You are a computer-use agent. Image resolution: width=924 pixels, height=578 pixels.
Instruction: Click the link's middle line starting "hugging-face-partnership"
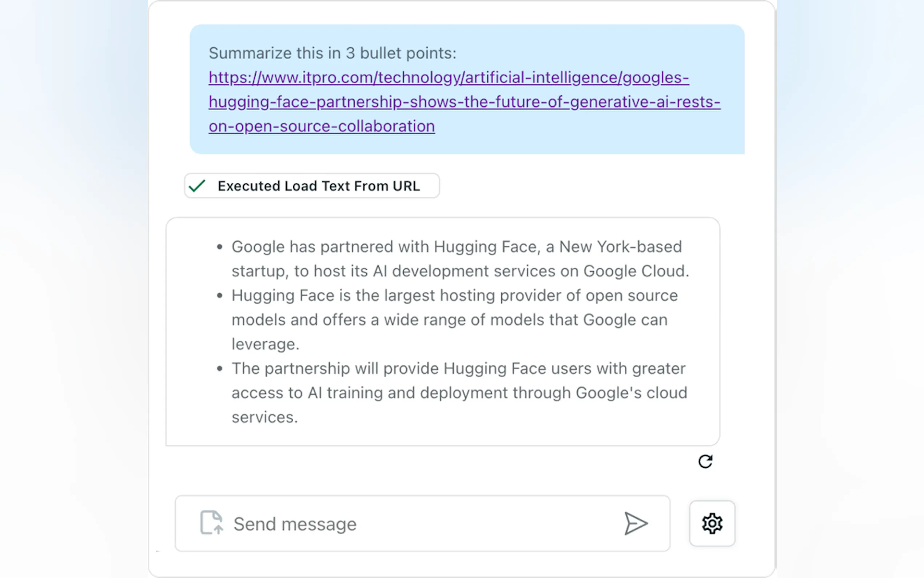[464, 102]
